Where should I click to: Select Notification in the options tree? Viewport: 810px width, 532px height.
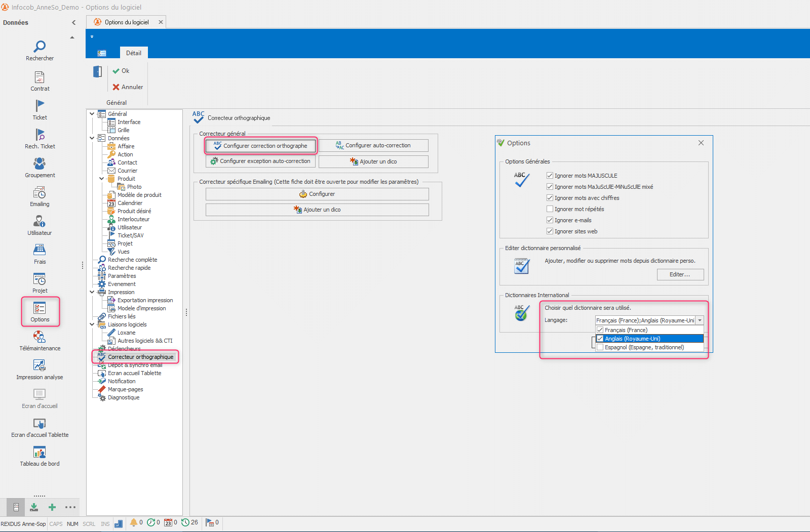pyautogui.click(x=122, y=381)
